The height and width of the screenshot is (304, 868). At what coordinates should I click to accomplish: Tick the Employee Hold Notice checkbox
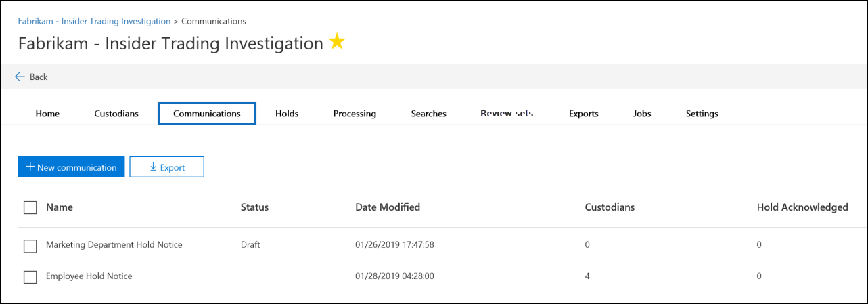(x=30, y=277)
